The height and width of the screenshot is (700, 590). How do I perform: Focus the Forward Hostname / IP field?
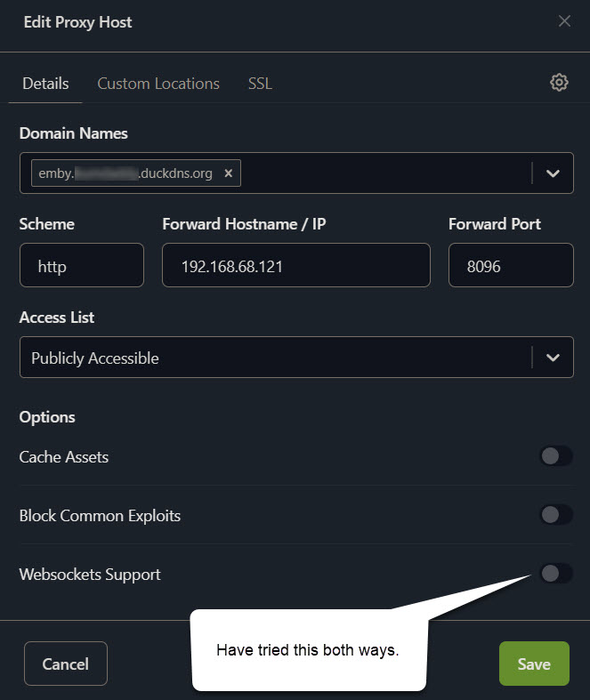pyautogui.click(x=295, y=266)
